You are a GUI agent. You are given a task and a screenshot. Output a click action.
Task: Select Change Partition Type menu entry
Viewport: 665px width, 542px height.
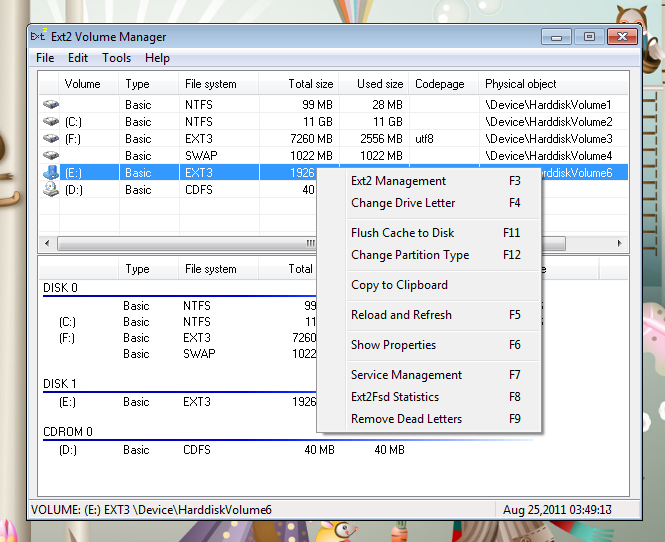click(428, 255)
